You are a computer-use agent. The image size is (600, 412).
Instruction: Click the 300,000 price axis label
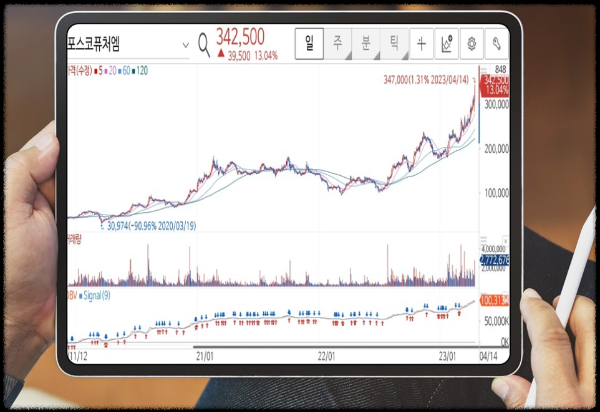pos(496,104)
